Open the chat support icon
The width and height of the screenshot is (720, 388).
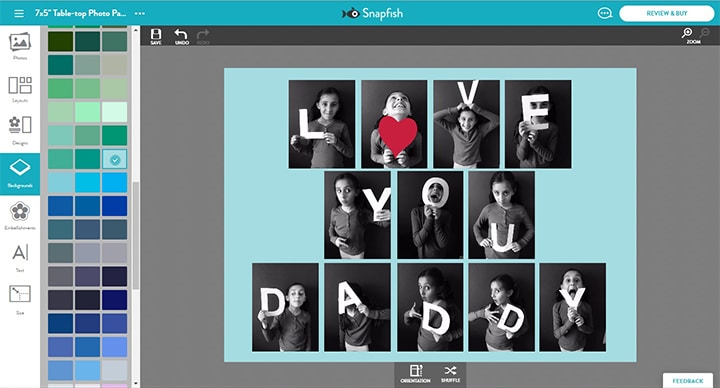(605, 13)
